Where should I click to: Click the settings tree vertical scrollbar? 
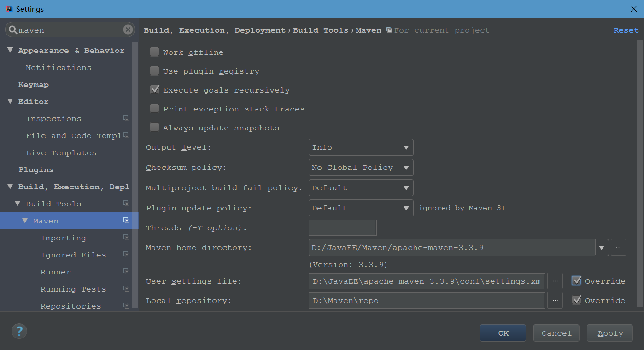(x=135, y=175)
